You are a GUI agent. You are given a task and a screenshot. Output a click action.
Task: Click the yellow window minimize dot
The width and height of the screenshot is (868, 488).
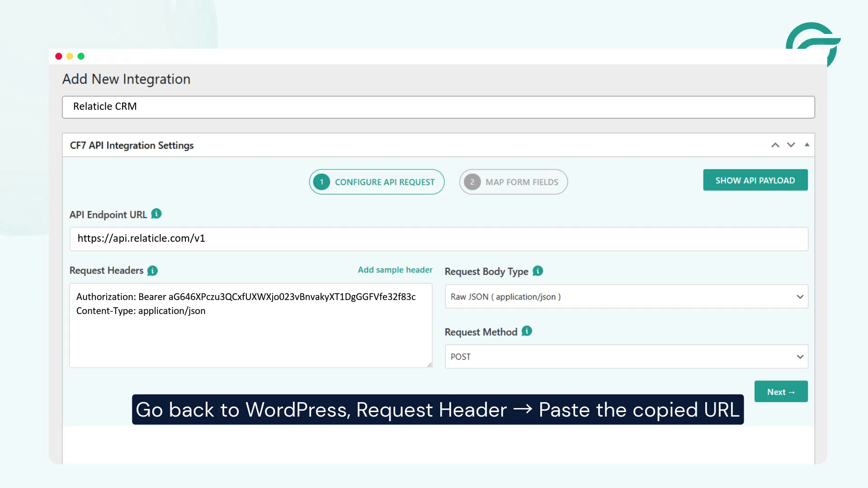pyautogui.click(x=70, y=56)
